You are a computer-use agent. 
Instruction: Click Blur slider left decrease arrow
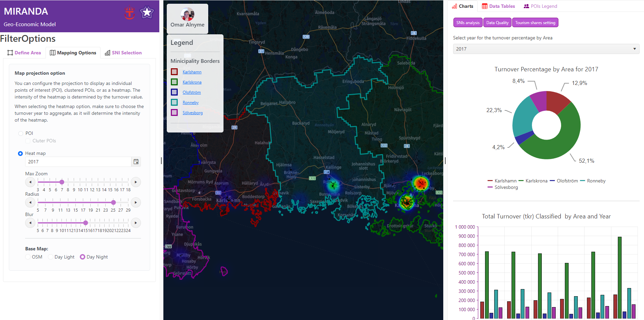[30, 223]
